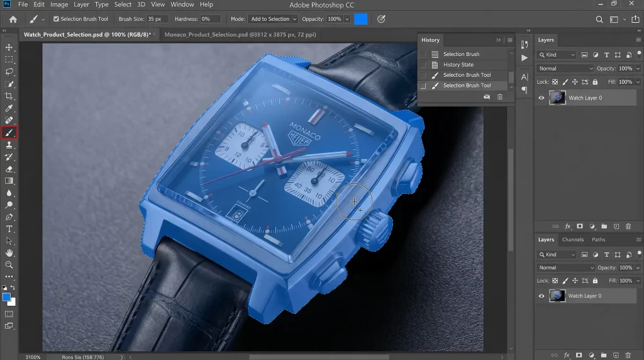
Task: Collapse the History panel with double arrows
Action: pyautogui.click(x=498, y=40)
